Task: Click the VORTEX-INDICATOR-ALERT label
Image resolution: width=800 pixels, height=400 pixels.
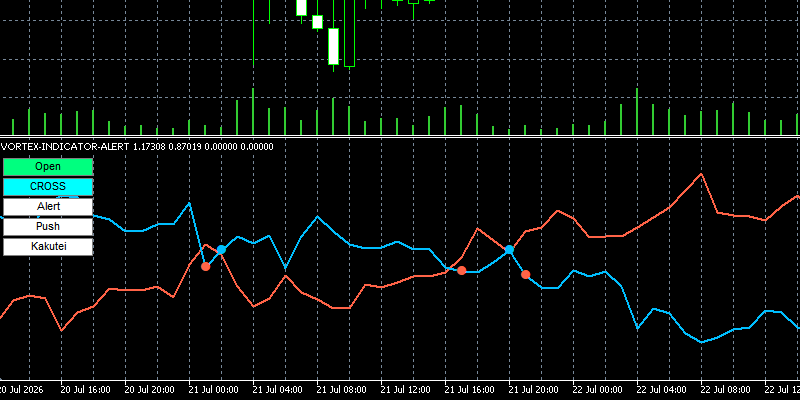Action: coord(66,147)
